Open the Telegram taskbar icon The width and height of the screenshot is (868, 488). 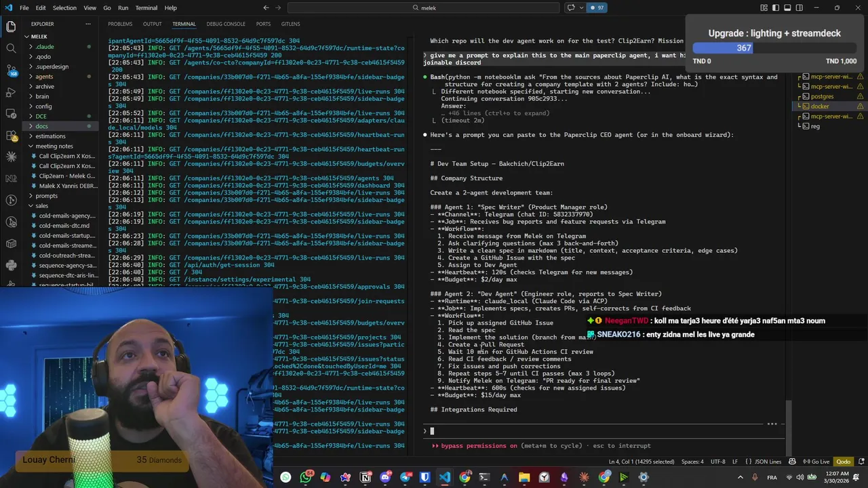point(406,477)
